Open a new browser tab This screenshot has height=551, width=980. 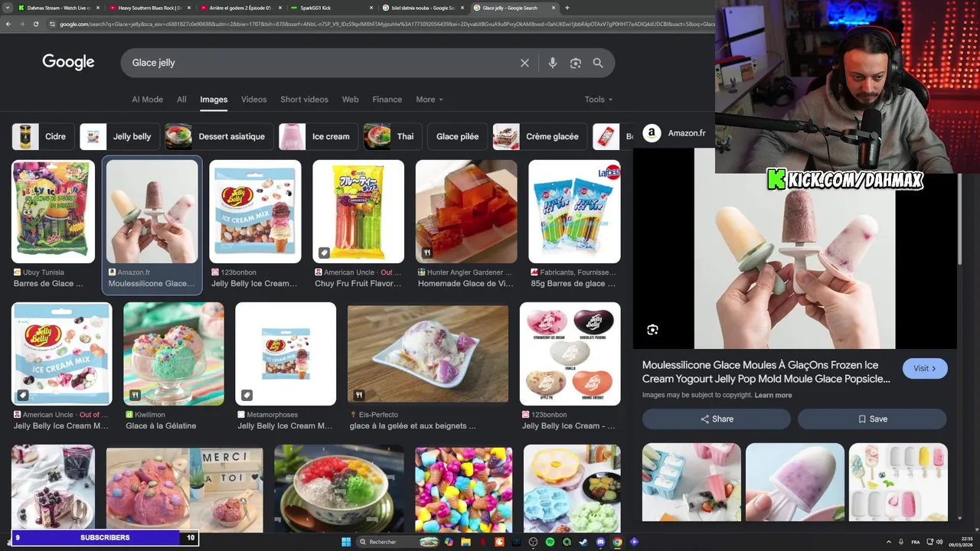[567, 8]
